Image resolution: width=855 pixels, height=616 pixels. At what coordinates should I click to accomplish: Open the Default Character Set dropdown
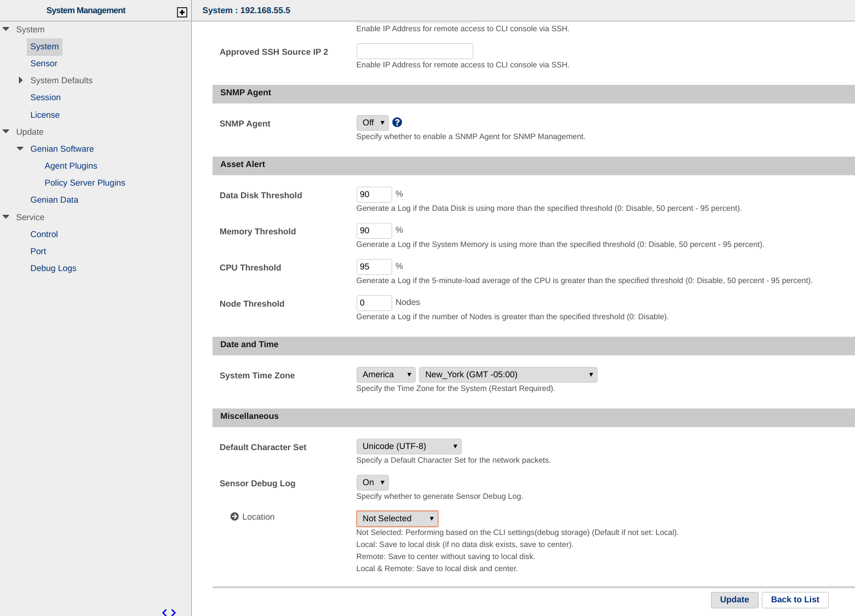pos(409,446)
